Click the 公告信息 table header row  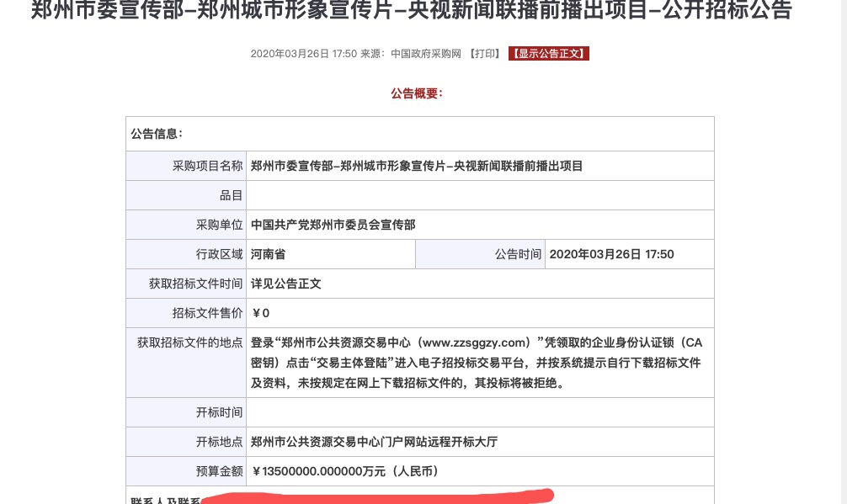(x=420, y=134)
